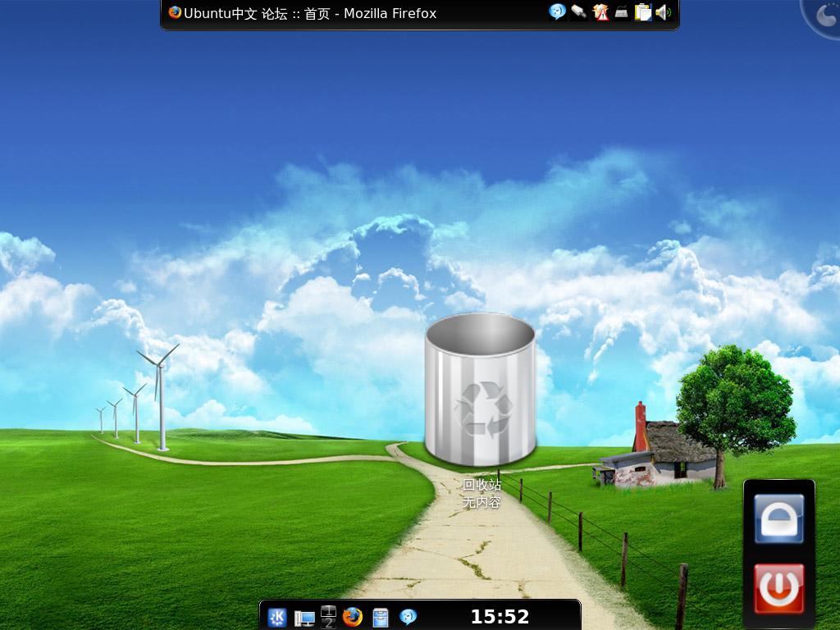
Task: Click the 无内容 label under recycle bin
Action: 481,503
